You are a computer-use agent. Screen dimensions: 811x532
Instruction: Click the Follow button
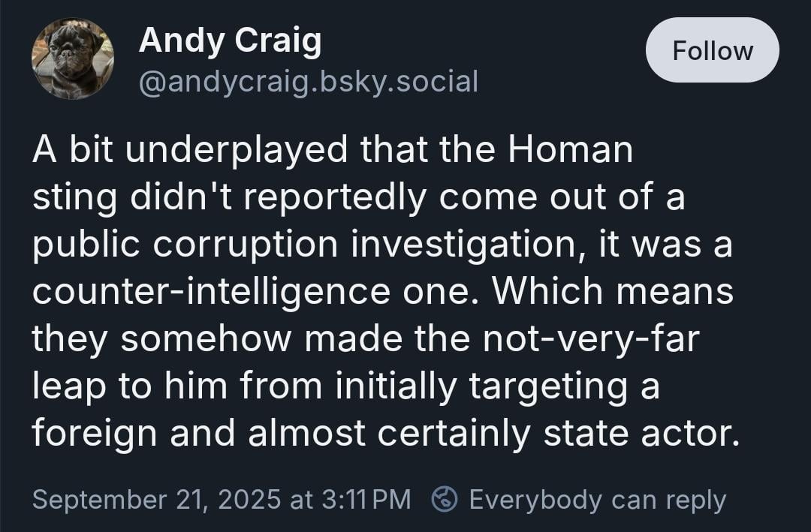tap(712, 50)
